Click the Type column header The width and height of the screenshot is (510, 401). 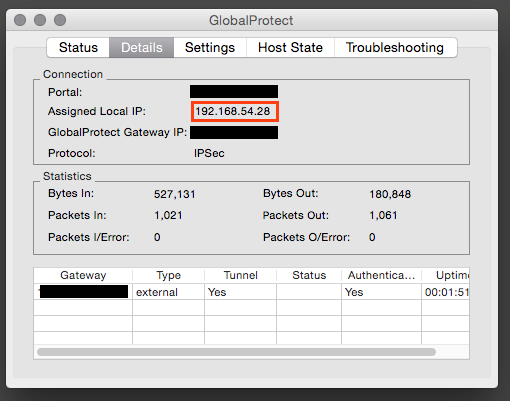(x=169, y=275)
